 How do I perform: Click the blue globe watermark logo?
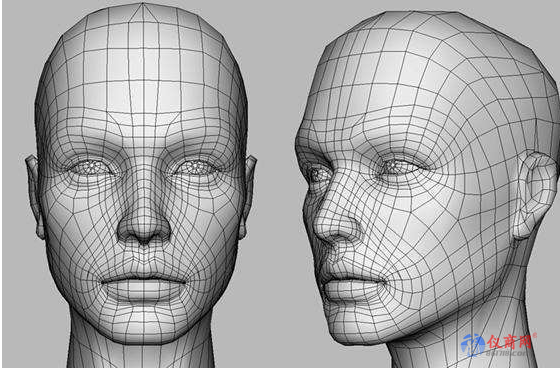472,345
